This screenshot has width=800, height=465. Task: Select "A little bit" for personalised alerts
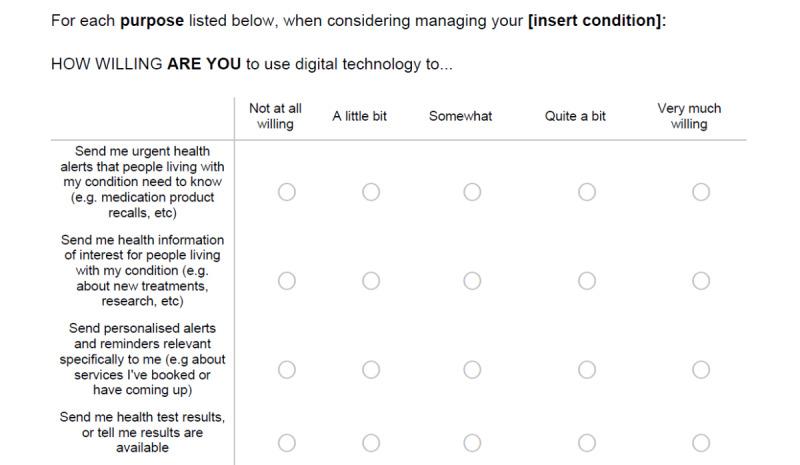point(371,370)
